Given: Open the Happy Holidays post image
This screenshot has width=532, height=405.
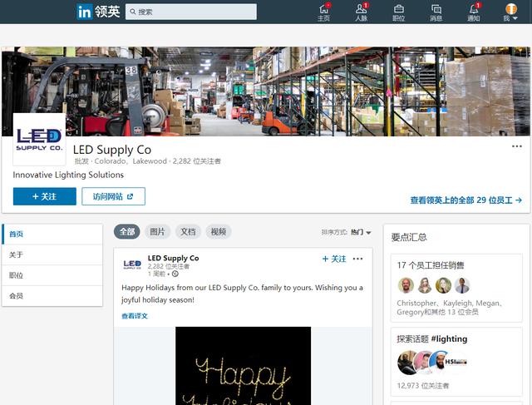Looking at the screenshot, I should 244,366.
